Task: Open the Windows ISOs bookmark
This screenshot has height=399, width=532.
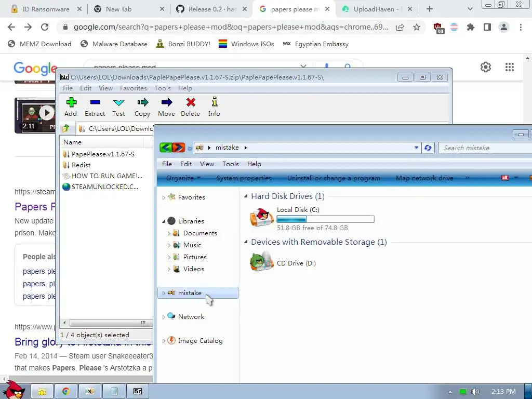Action: (246, 44)
